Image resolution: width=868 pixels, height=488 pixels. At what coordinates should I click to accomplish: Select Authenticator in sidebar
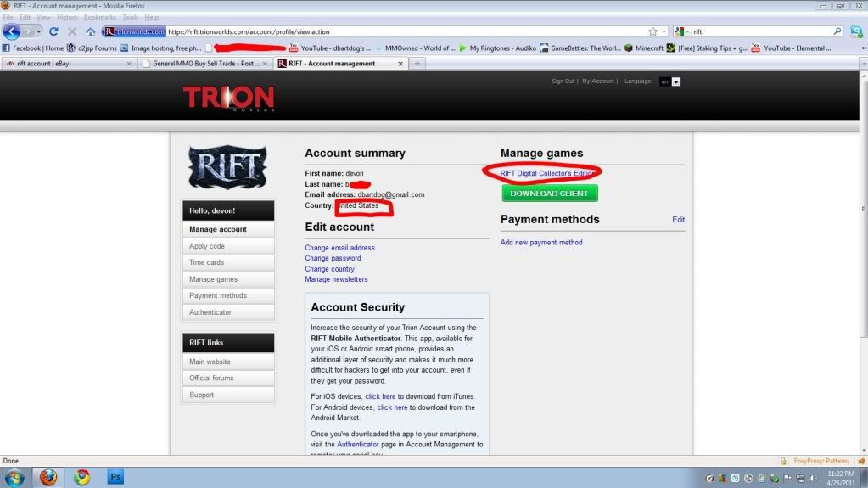coord(228,312)
